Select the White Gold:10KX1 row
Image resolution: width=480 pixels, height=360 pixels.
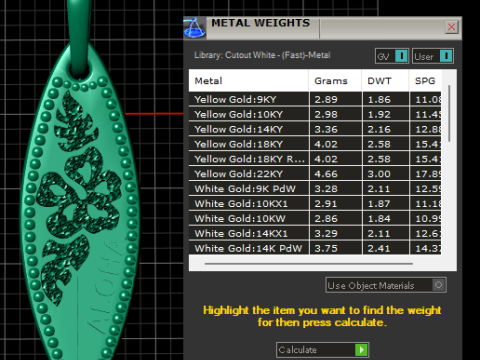tap(315, 204)
